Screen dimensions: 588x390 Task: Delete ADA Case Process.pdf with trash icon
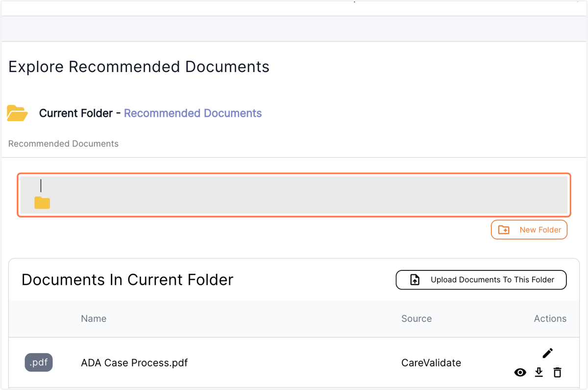(557, 372)
